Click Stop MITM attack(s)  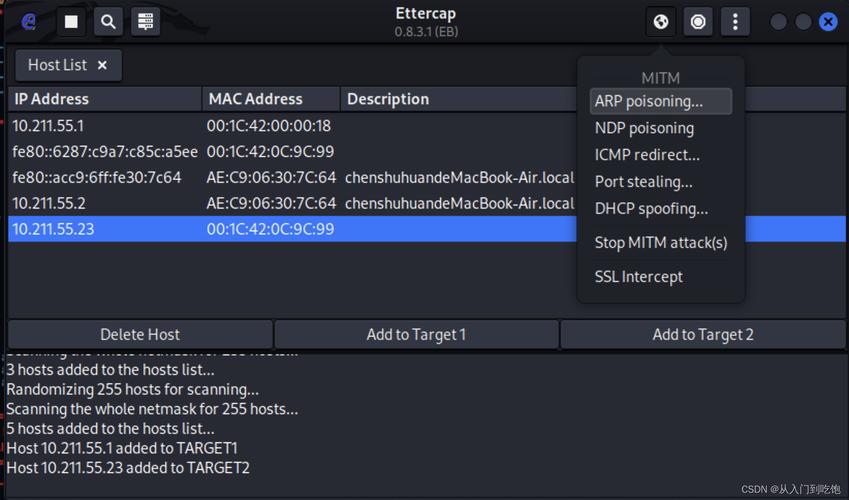pos(661,243)
